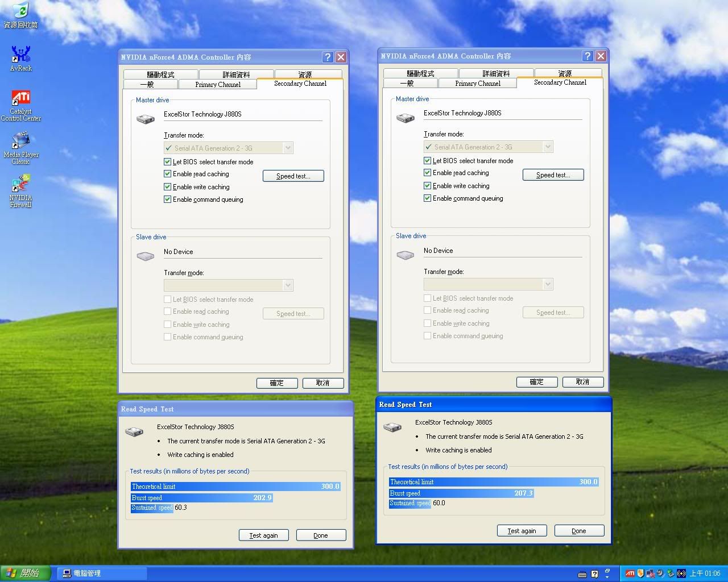Image resolution: width=728 pixels, height=582 pixels.
Task: Open the Recycle Bin desktop icon
Action: coord(20,15)
